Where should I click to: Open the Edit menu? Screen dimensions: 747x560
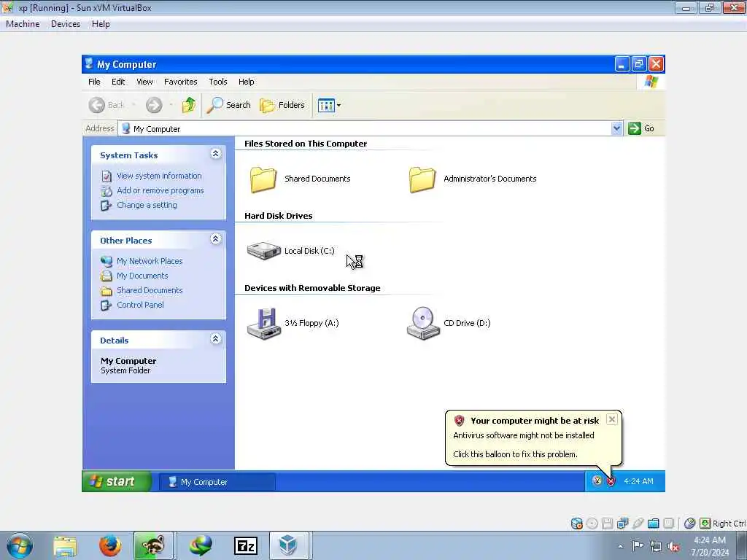pyautogui.click(x=118, y=82)
